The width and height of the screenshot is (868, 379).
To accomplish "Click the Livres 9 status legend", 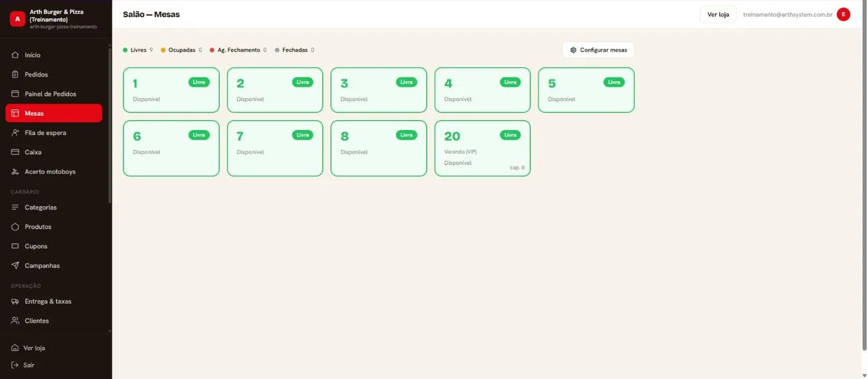I will [138, 50].
